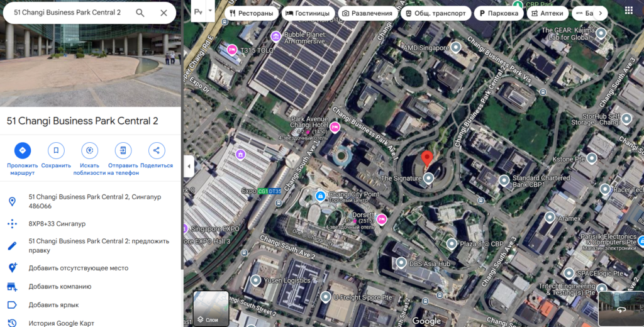
Task: Click the search magnifier icon
Action: (140, 13)
